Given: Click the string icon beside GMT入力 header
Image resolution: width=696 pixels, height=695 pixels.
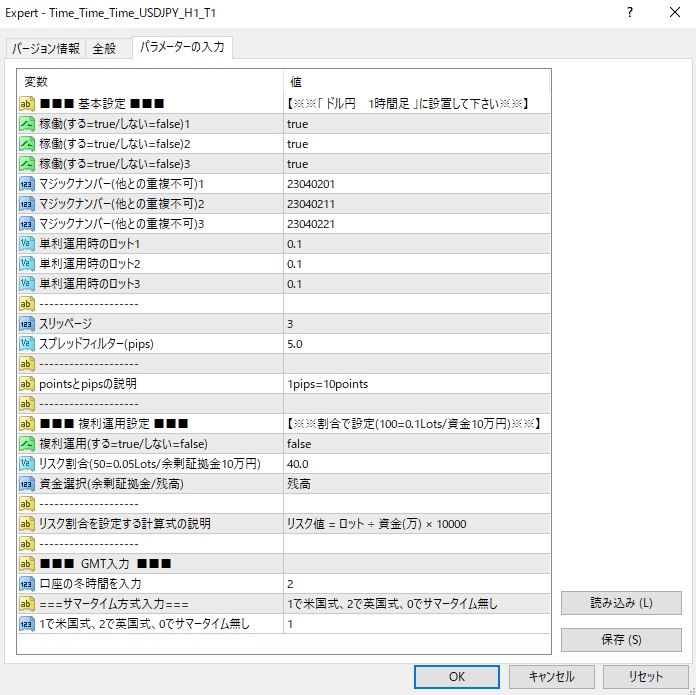Looking at the screenshot, I should [x=27, y=564].
